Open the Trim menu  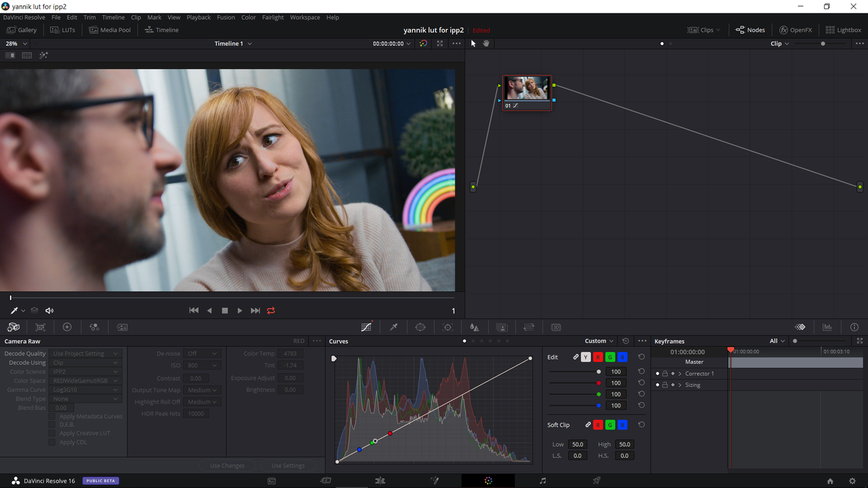tap(90, 18)
